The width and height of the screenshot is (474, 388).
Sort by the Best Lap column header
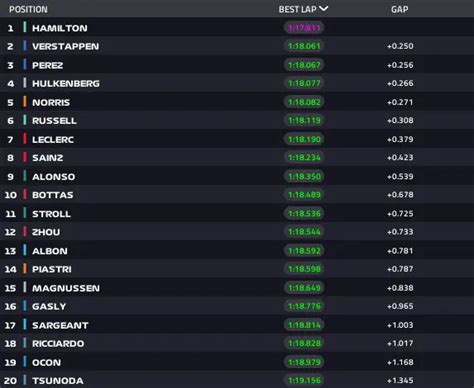[297, 9]
